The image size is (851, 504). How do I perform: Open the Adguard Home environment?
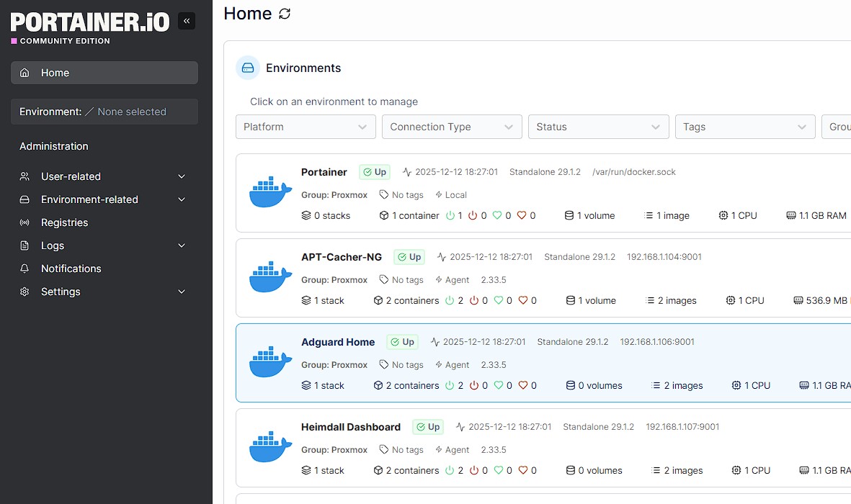coord(338,342)
